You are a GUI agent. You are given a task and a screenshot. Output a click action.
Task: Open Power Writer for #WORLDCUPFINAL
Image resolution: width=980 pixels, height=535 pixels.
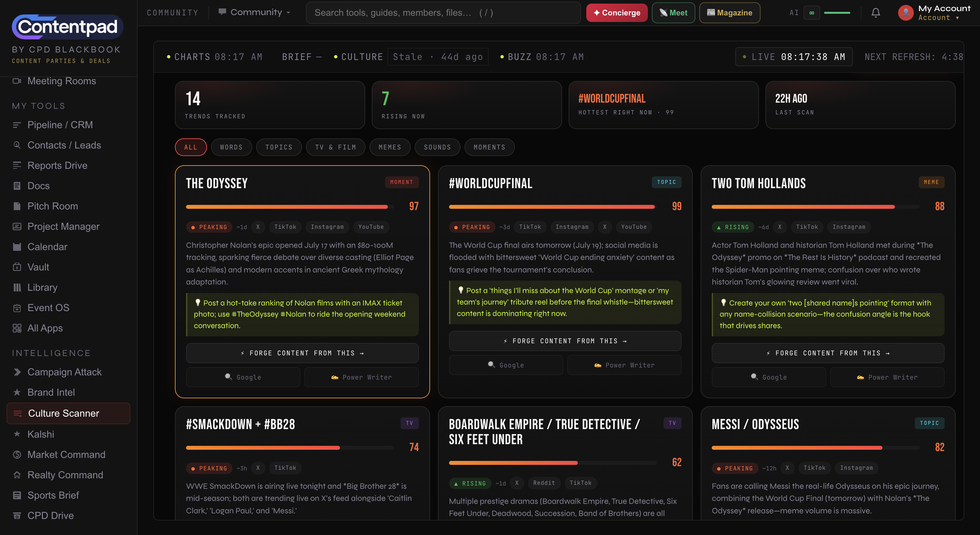(x=624, y=365)
